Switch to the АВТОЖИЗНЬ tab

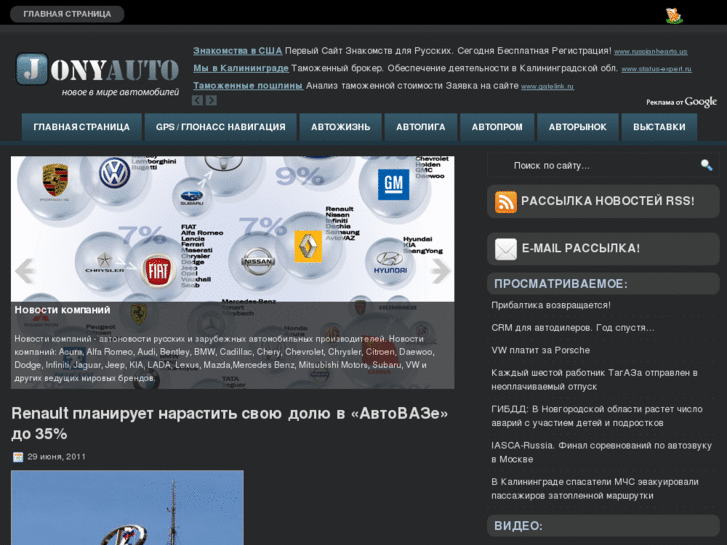pos(340,127)
